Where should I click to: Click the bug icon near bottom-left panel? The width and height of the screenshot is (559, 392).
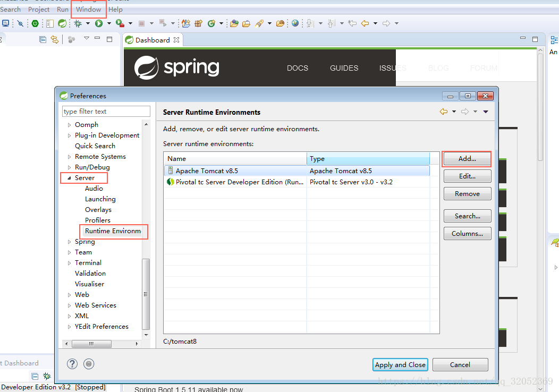coord(47,376)
